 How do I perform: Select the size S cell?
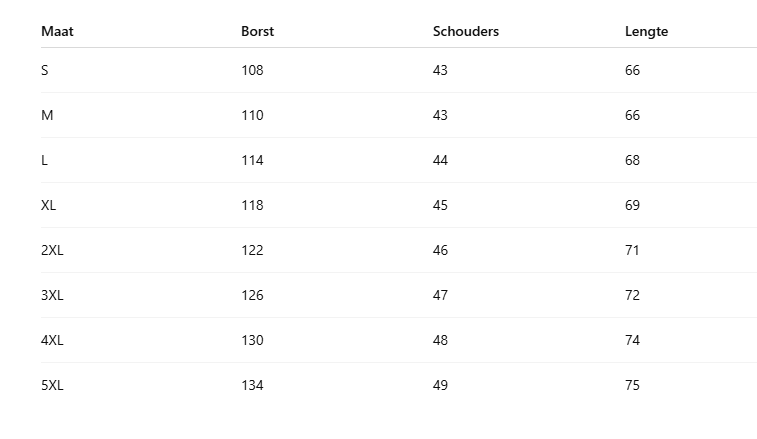click(45, 70)
